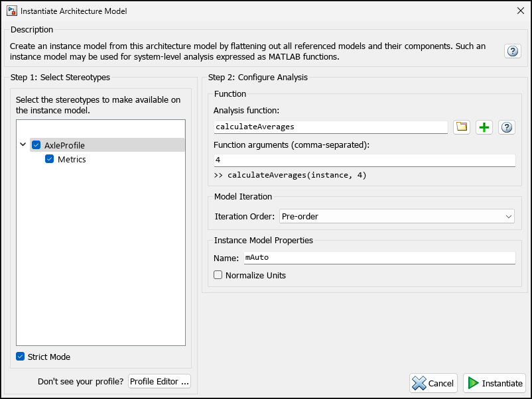Open the Profile Editor

(x=159, y=381)
